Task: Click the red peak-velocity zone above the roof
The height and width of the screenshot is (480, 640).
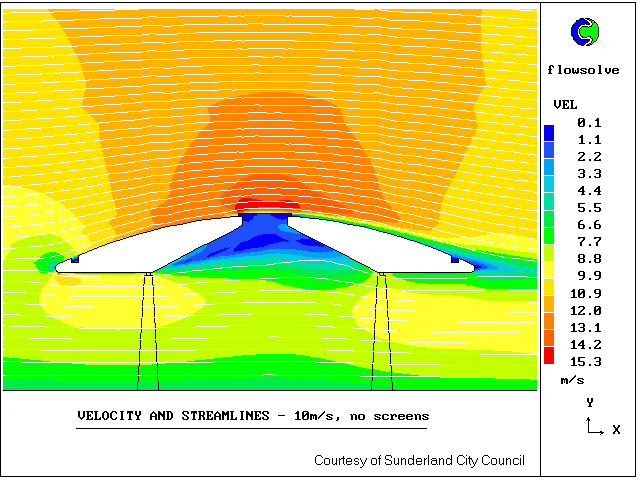Action: pos(266,206)
